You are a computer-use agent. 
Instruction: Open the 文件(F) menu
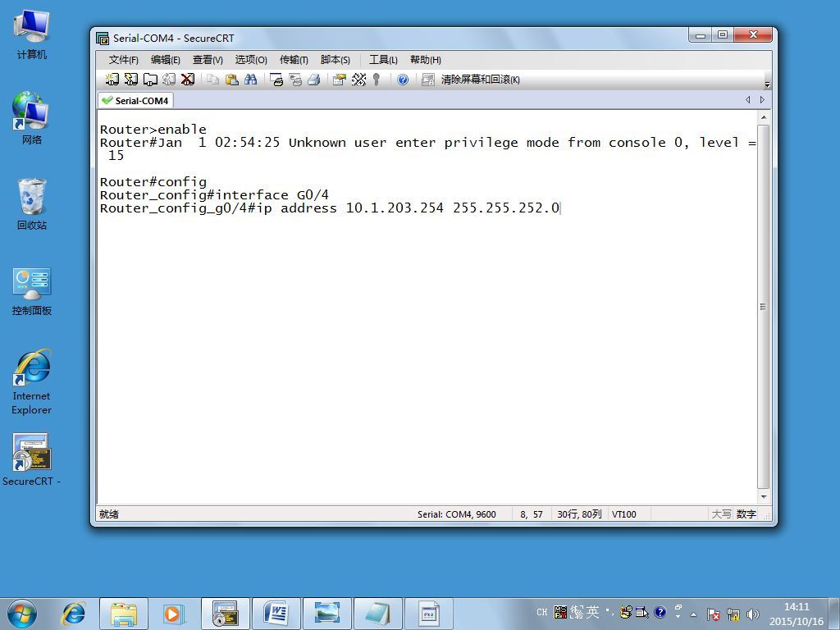[123, 59]
